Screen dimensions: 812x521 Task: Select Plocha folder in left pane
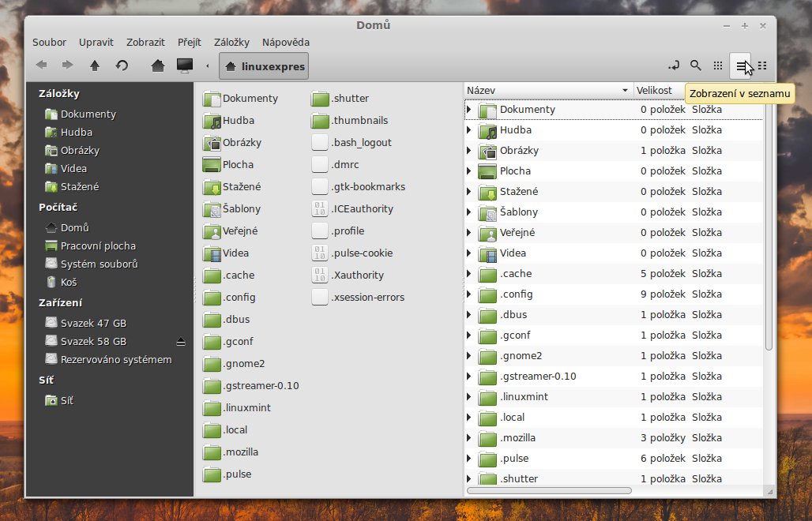[227, 165]
